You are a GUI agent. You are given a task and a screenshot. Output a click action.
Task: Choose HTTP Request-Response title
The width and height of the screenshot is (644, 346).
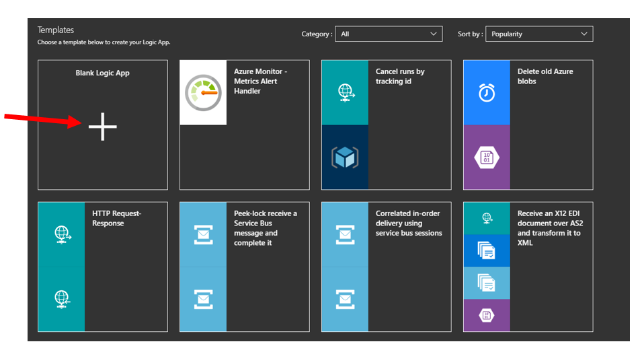pos(117,218)
